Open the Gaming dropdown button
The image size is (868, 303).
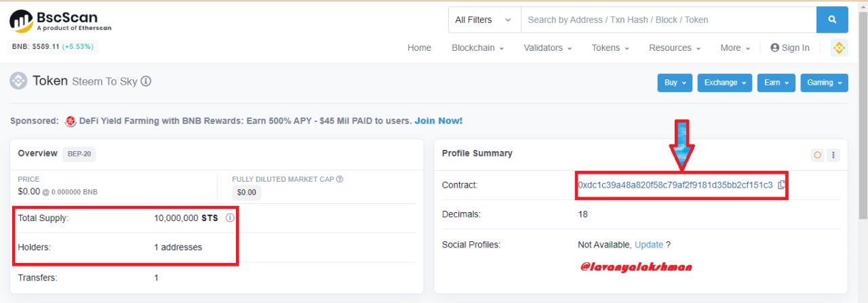825,83
